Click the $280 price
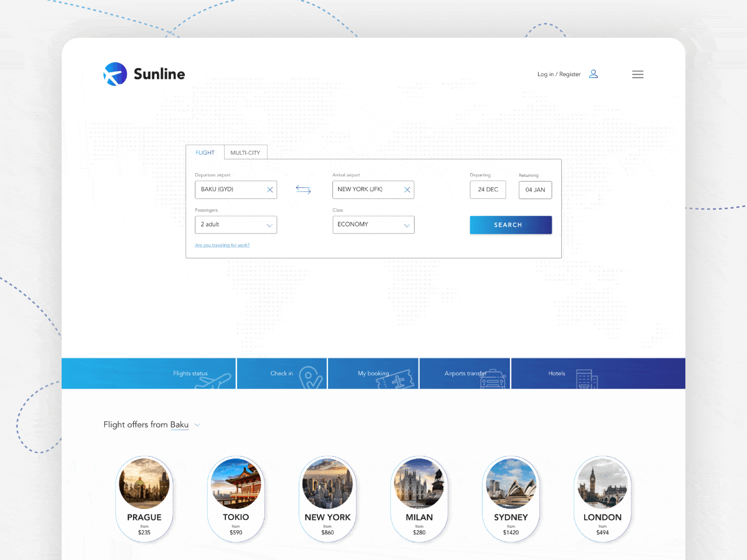 point(419,532)
